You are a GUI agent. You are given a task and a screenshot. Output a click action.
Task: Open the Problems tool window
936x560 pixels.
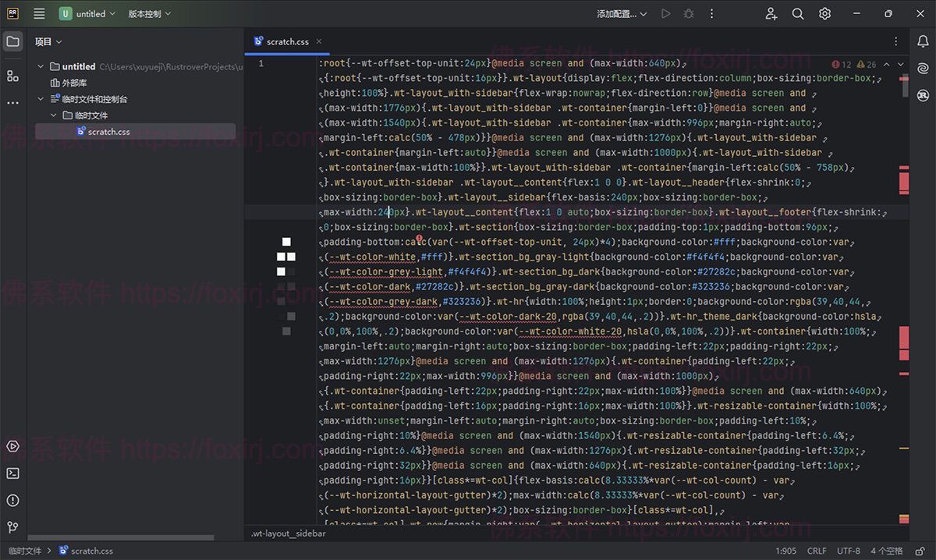coord(12,500)
